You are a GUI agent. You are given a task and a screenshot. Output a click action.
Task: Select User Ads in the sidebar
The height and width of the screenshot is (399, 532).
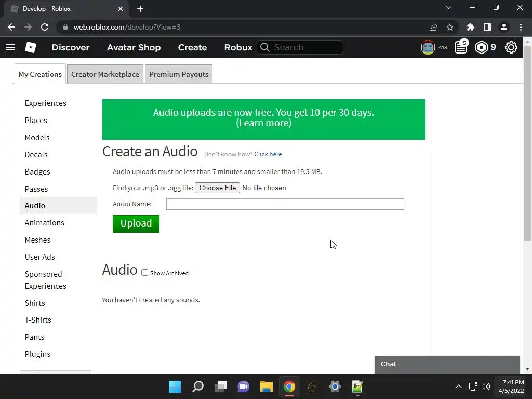click(x=39, y=257)
